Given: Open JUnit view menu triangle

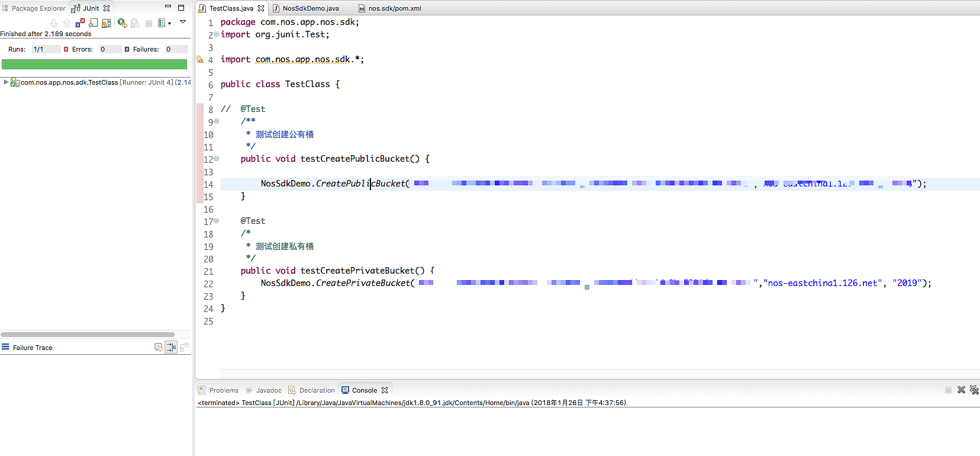Looking at the screenshot, I should pos(183,22).
